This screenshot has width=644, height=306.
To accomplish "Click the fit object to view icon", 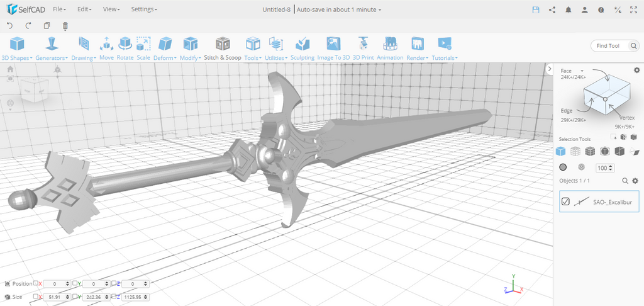I will 10,78.
